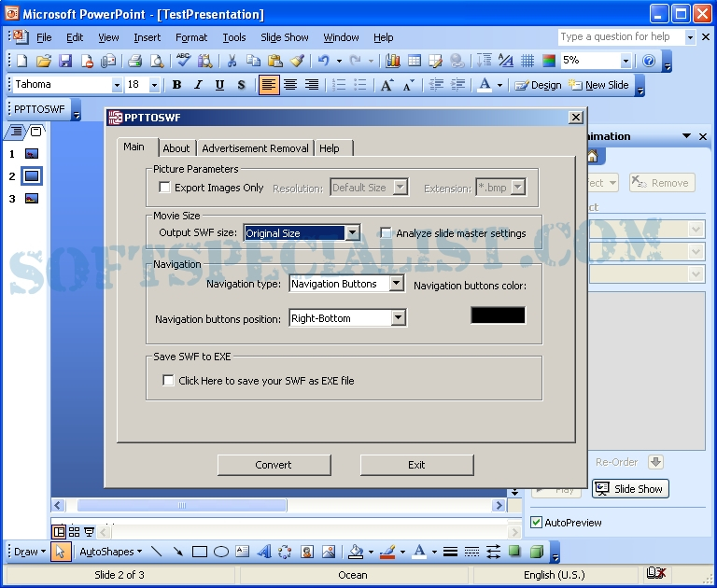Apply Italic formatting
Image resolution: width=717 pixels, height=588 pixels.
click(198, 85)
